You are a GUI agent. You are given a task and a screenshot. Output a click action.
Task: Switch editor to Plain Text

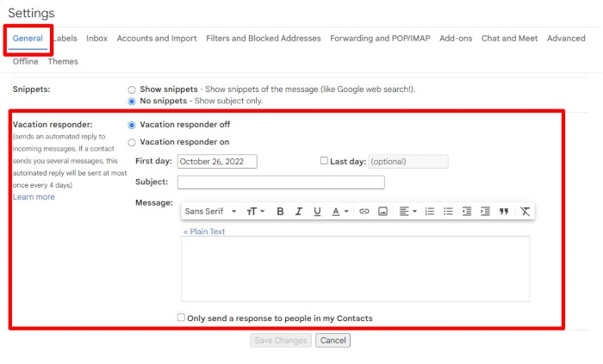pos(204,231)
